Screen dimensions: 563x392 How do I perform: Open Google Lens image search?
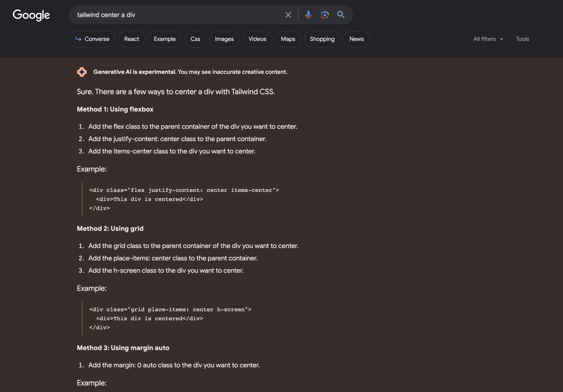[x=325, y=15]
